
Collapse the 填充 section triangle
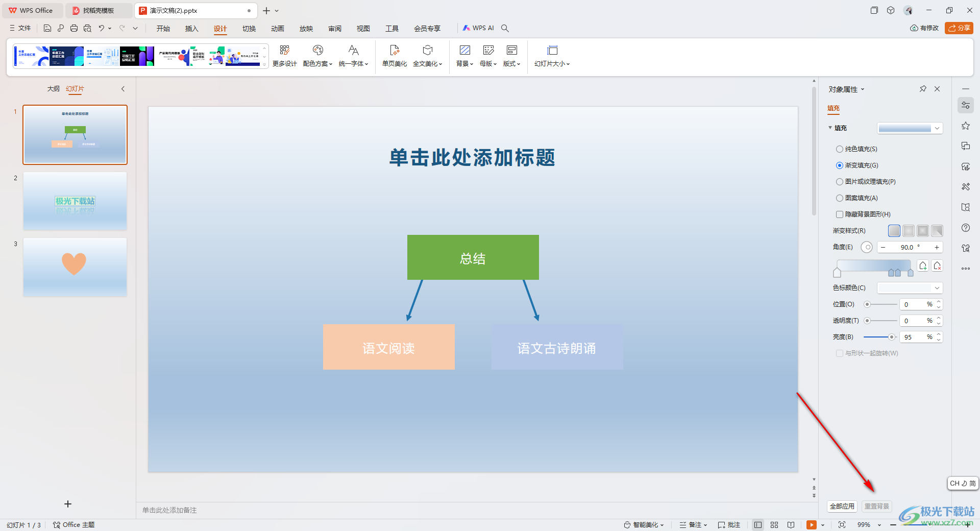830,128
